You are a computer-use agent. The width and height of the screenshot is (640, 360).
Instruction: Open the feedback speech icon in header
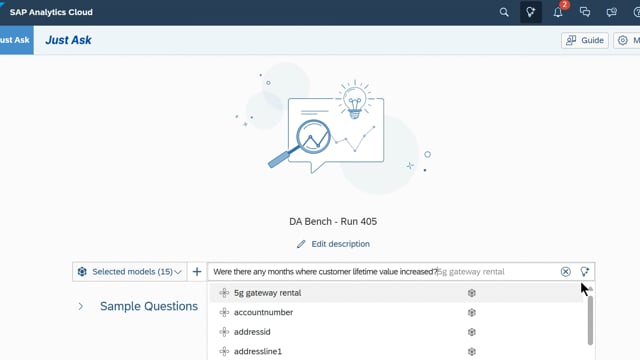coord(611,12)
